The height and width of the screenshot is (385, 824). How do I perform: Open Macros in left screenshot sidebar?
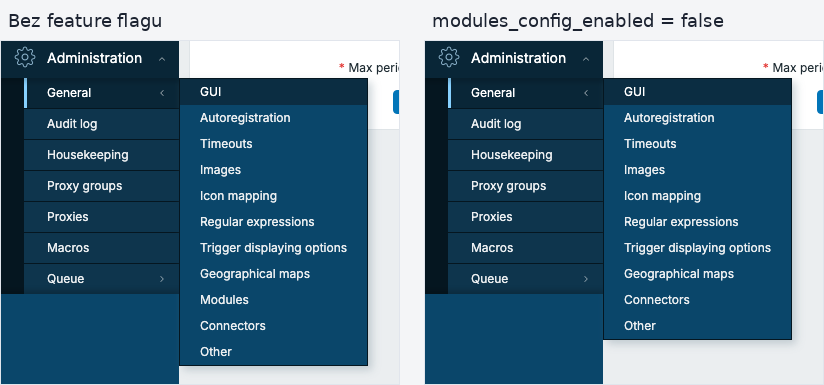(x=101, y=248)
